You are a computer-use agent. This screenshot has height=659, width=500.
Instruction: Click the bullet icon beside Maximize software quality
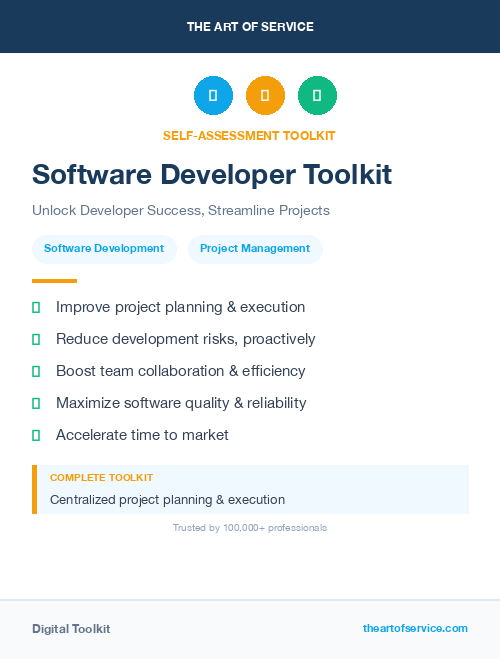click(36, 403)
